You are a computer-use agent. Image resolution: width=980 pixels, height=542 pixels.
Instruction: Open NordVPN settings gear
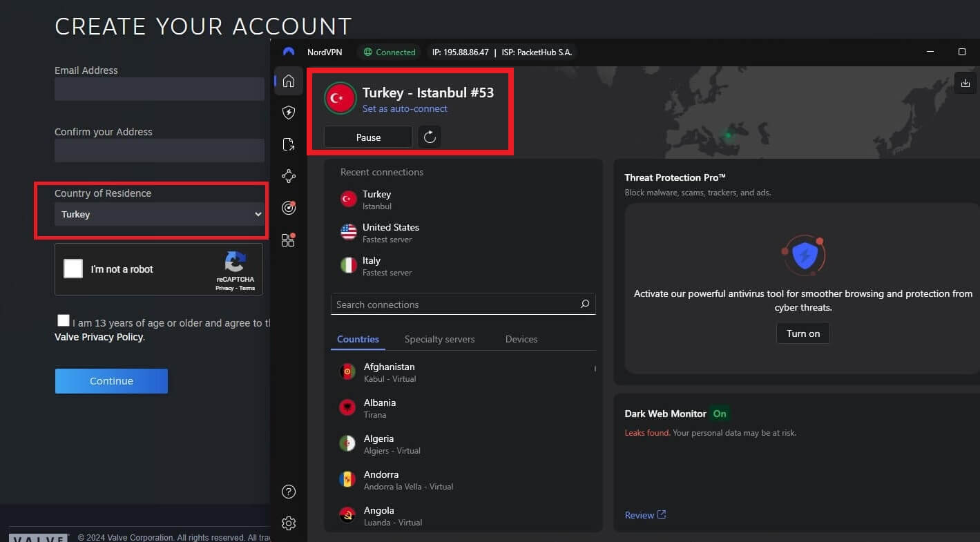[x=288, y=523]
